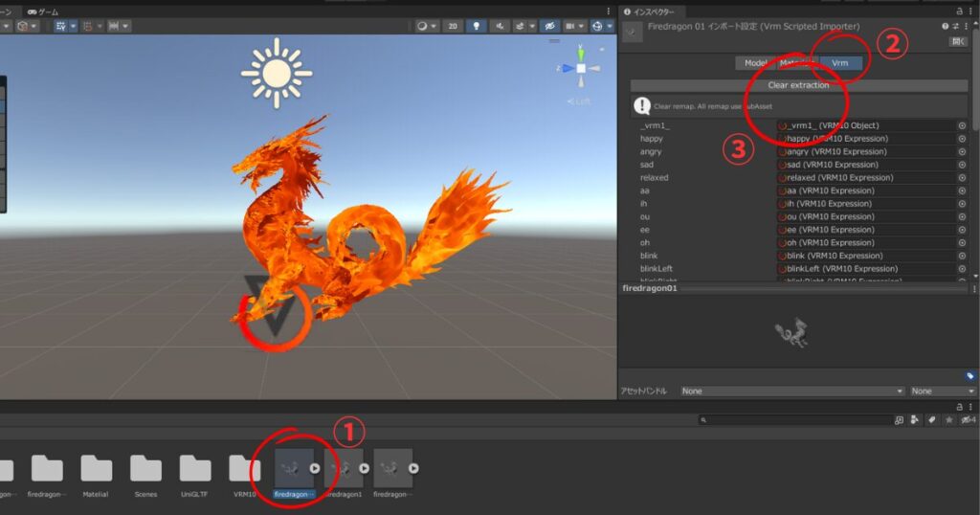Pick object for sad expression field
Image resolution: width=980 pixels, height=515 pixels.
pos(962,165)
